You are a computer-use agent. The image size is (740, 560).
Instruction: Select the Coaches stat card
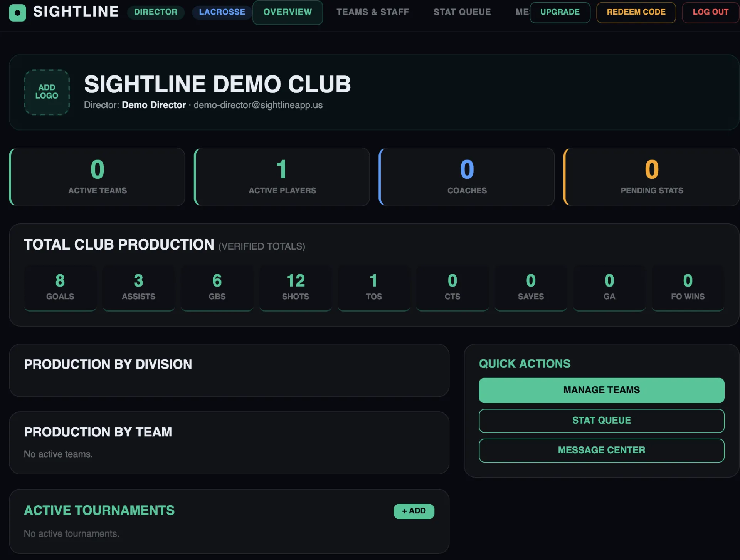pyautogui.click(x=467, y=177)
